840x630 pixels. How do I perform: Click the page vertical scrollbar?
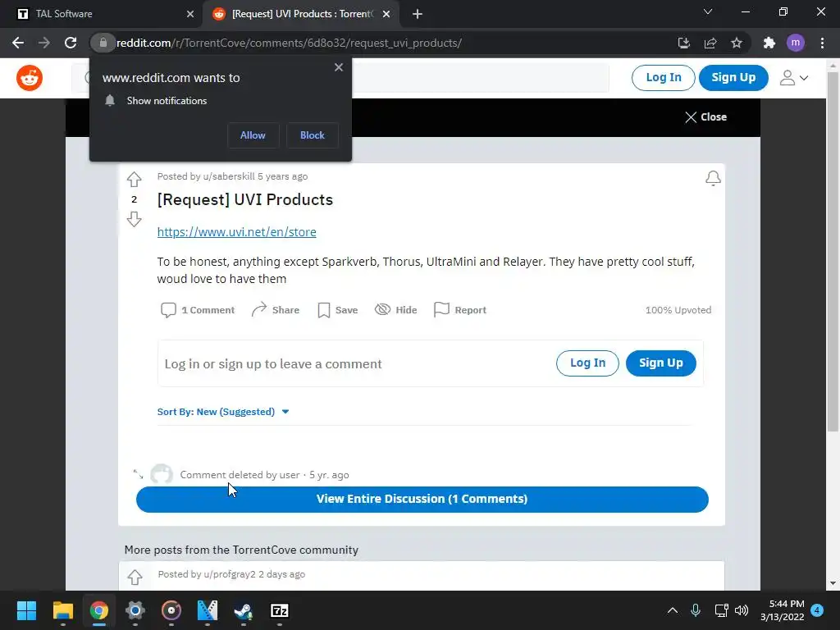(x=833, y=252)
